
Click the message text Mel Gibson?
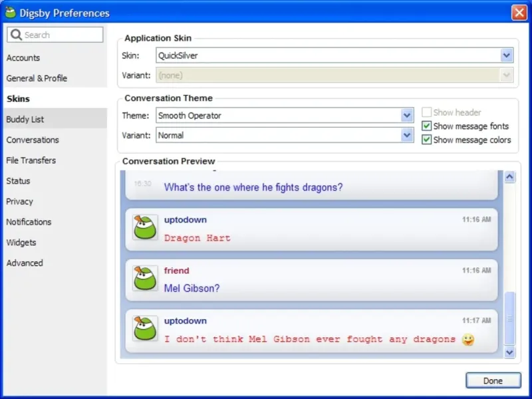[x=192, y=289]
